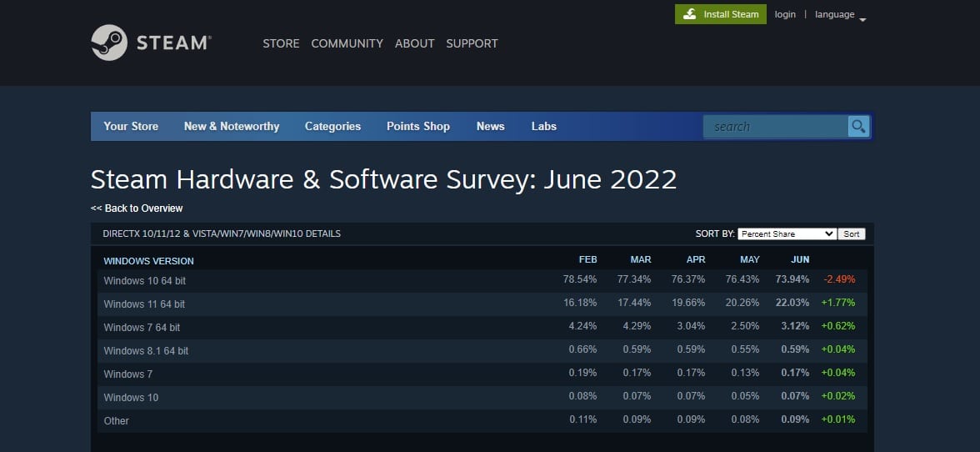Click the 3.12% June value
Screen dimensions: 980x452
[x=795, y=326]
